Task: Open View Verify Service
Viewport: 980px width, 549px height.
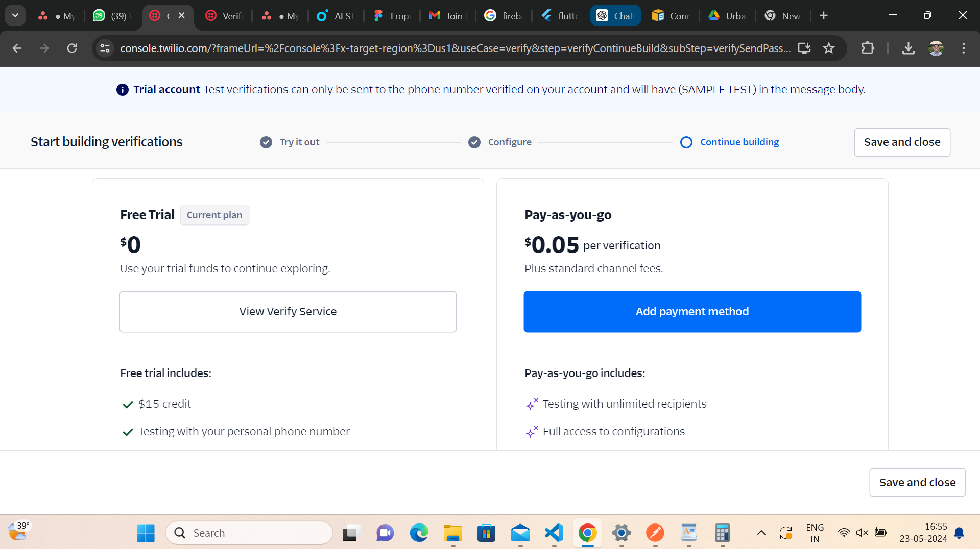Action: 288,311
